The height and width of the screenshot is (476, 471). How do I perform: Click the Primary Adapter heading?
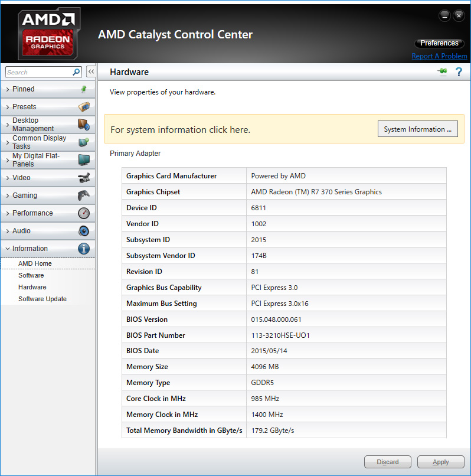[135, 154]
